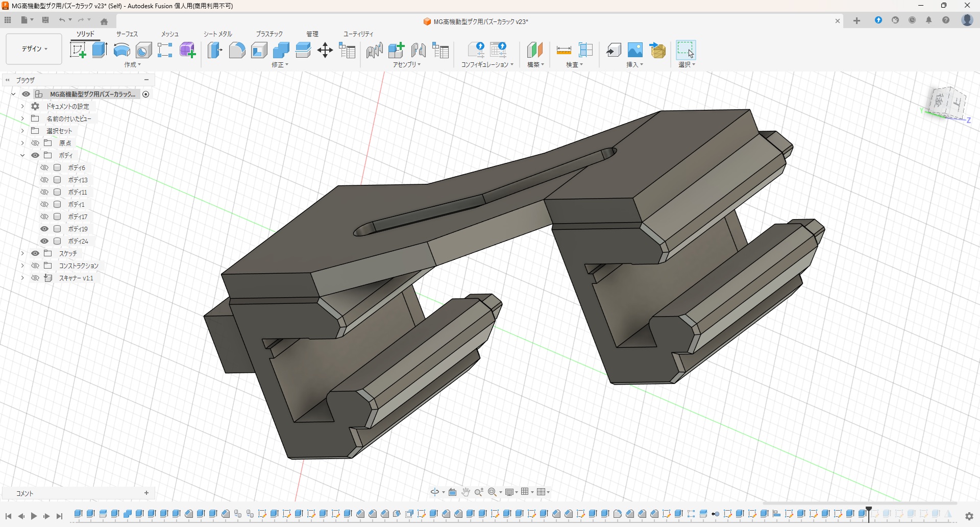This screenshot has height=527, width=980.
Task: Select the Move/Copy tool
Action: click(325, 50)
